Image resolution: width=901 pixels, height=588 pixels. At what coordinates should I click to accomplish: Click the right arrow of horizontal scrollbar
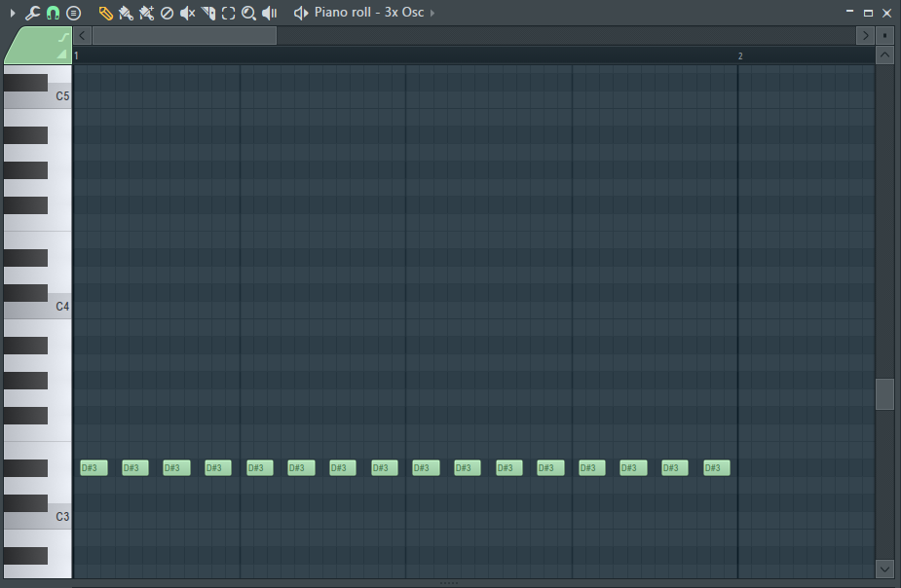tap(865, 36)
